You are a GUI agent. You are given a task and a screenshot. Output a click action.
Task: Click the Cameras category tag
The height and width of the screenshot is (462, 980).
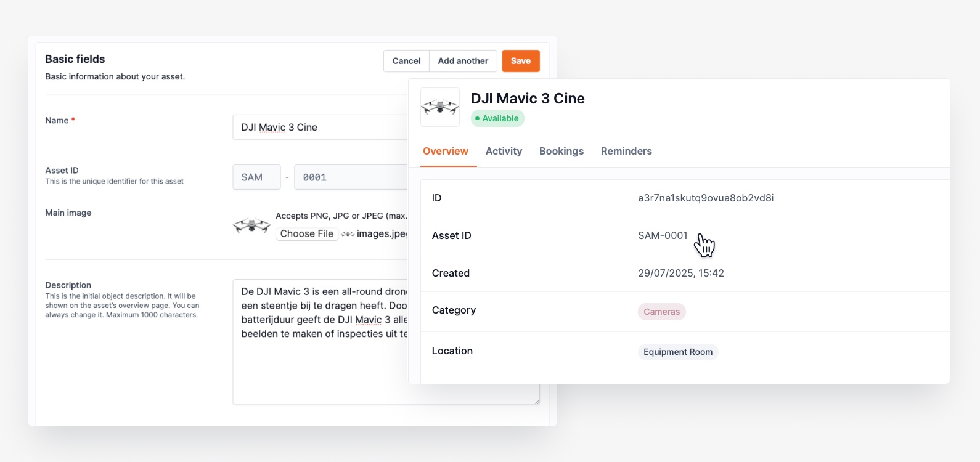(x=662, y=312)
